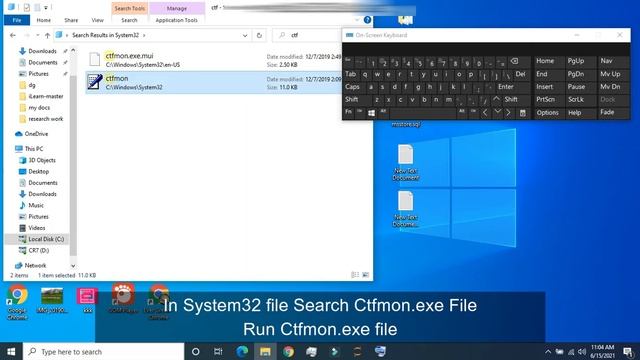Open 3D Objects under This PC
This screenshot has width=640, height=360.
click(42, 160)
